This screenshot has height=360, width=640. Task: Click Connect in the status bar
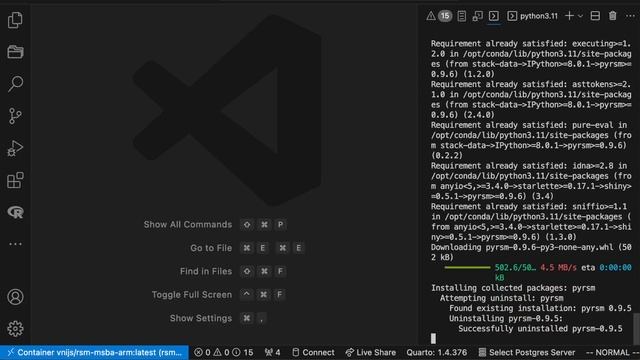[x=313, y=352]
